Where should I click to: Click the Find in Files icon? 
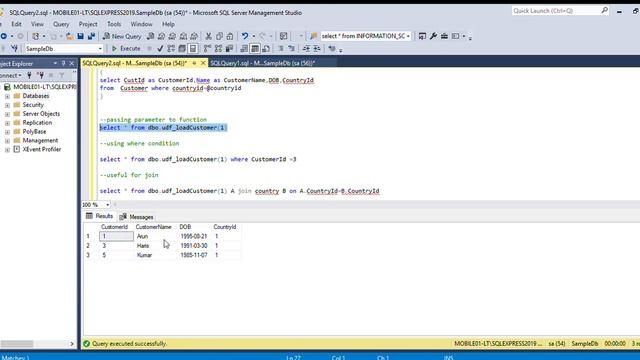click(x=313, y=36)
